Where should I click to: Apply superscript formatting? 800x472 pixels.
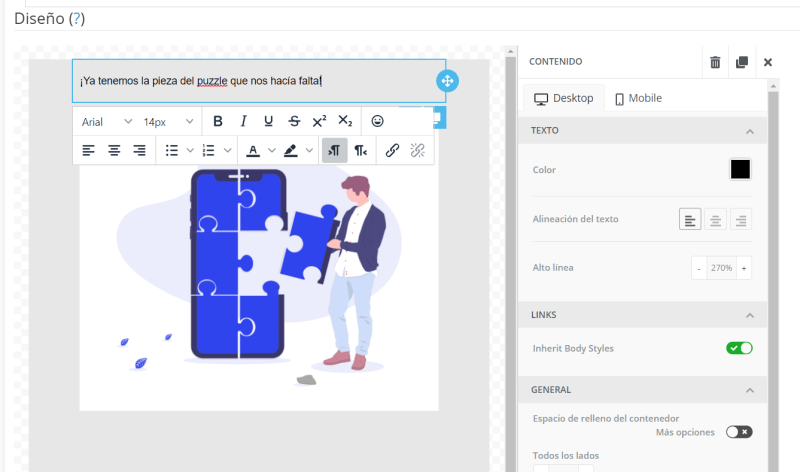click(x=319, y=121)
